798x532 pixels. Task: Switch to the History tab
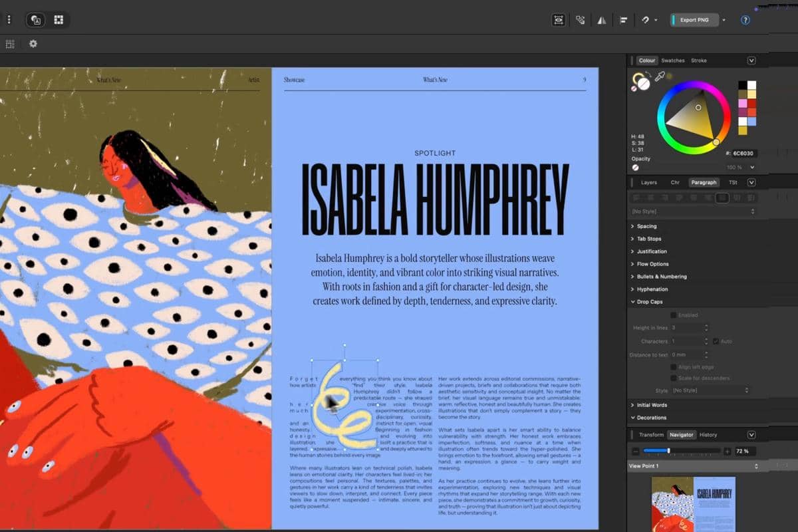click(x=708, y=435)
